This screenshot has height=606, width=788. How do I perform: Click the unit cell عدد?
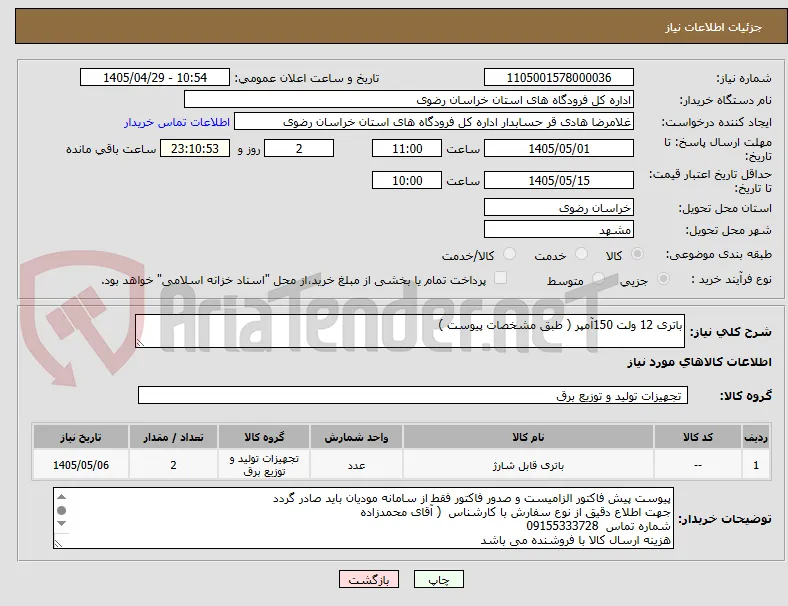coord(356,465)
